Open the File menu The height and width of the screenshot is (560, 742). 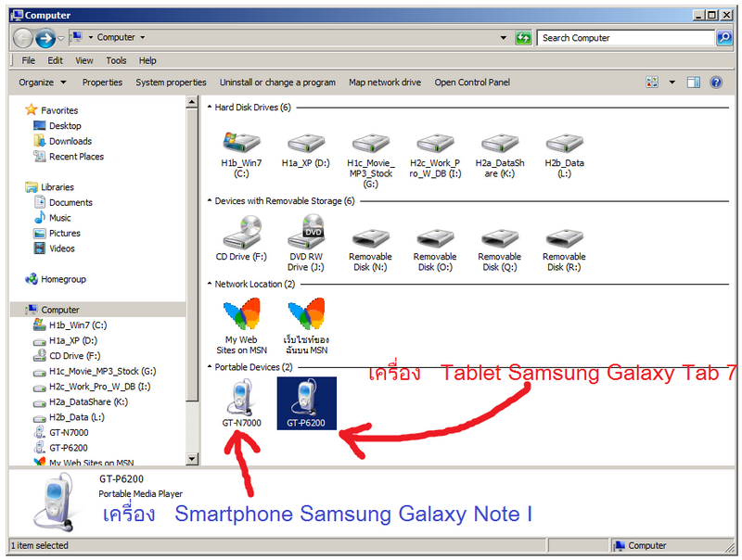coord(29,60)
